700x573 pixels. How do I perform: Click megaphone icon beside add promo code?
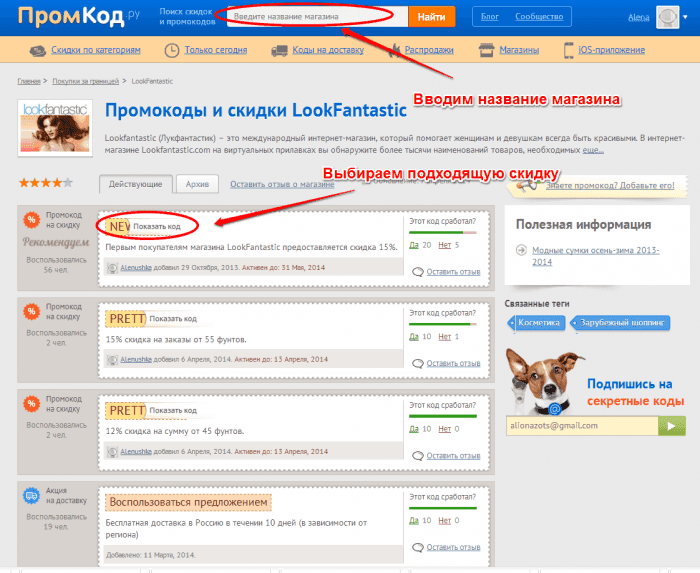pos(526,186)
